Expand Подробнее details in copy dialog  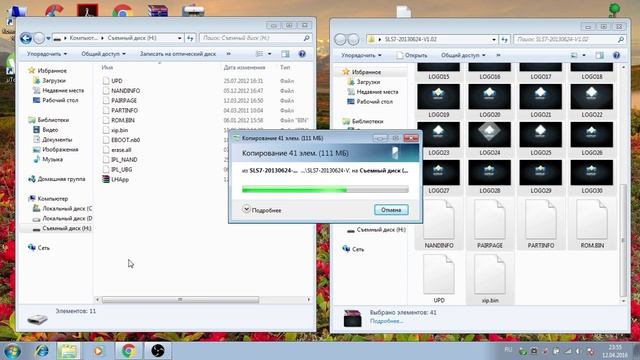coord(262,210)
